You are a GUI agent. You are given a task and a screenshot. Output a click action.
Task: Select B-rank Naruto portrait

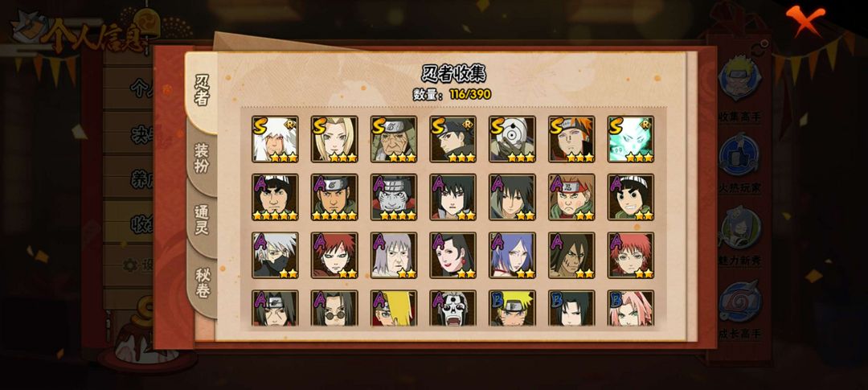512,308
